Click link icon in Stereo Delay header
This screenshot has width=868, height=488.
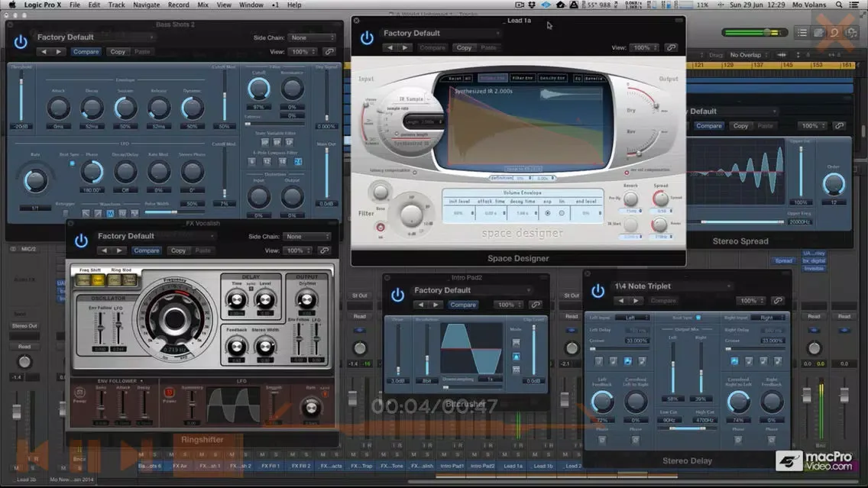point(778,301)
